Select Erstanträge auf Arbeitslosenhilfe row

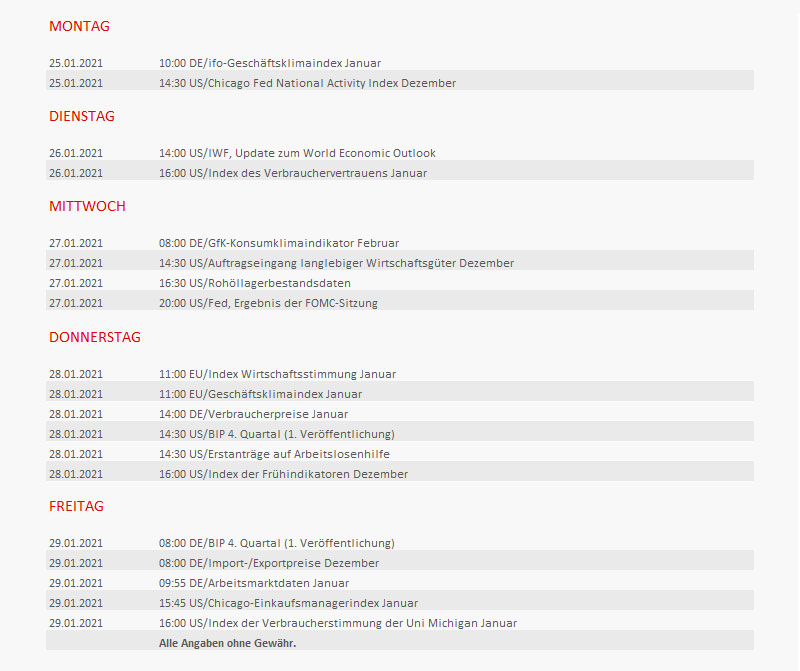pos(274,454)
